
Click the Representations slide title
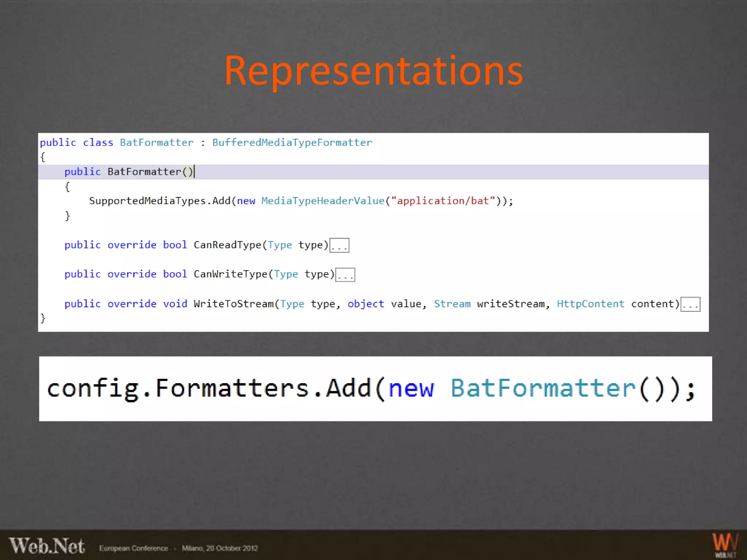373,71
